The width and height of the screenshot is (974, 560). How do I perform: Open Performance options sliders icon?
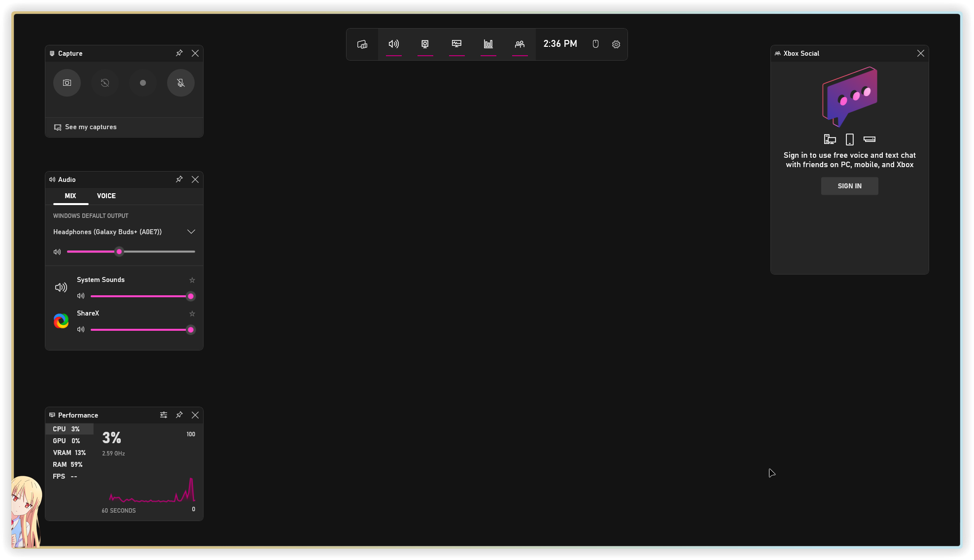164,415
